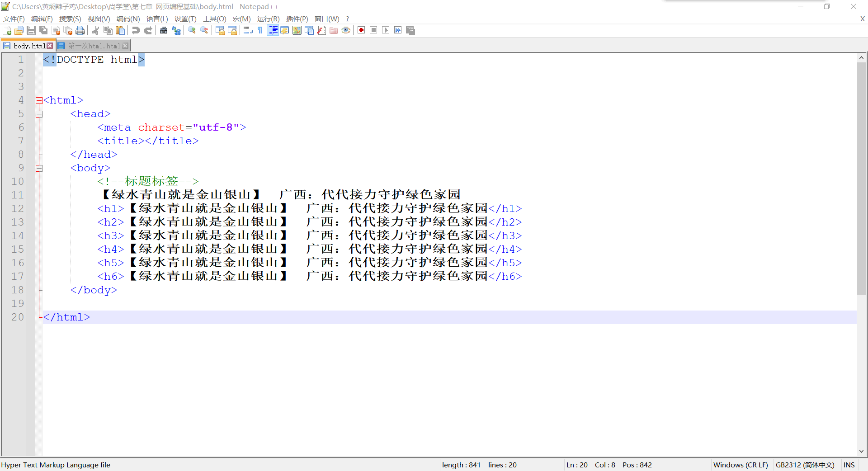Screen dimensions: 868x471
Task: Open the 搜索(S) menu
Action: click(70, 19)
